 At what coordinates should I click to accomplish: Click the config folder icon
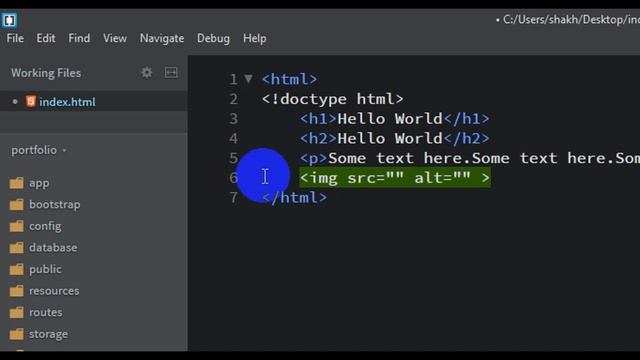16,226
